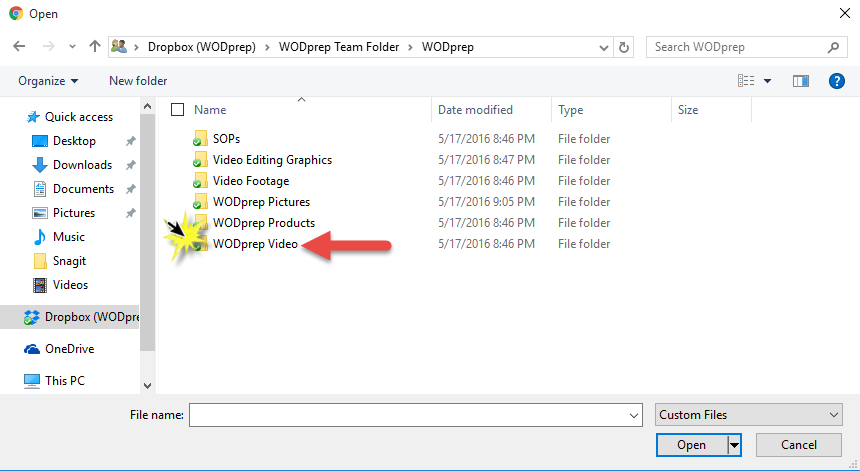Go up one folder level
This screenshot has width=860, height=471.
pos(95,47)
